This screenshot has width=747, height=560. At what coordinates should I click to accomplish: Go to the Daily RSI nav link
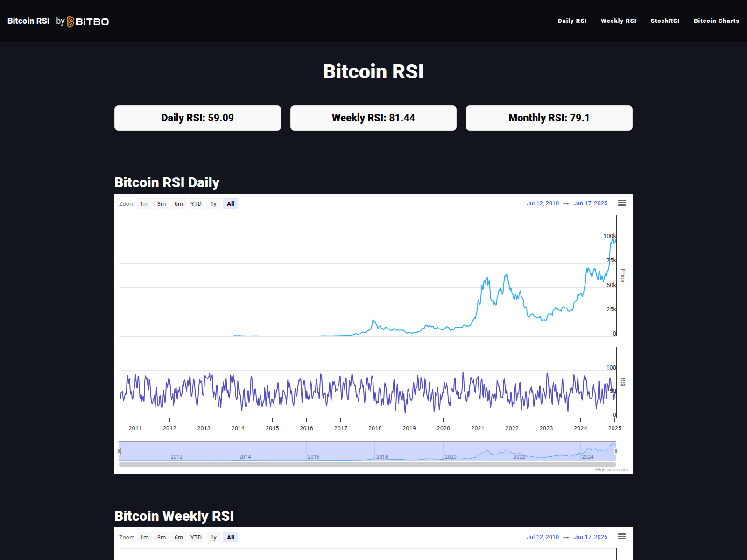point(572,21)
